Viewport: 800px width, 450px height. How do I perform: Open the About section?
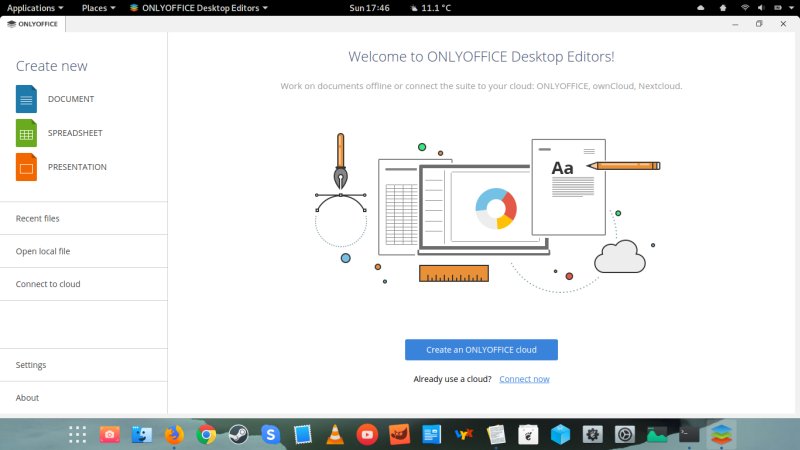tap(84, 397)
